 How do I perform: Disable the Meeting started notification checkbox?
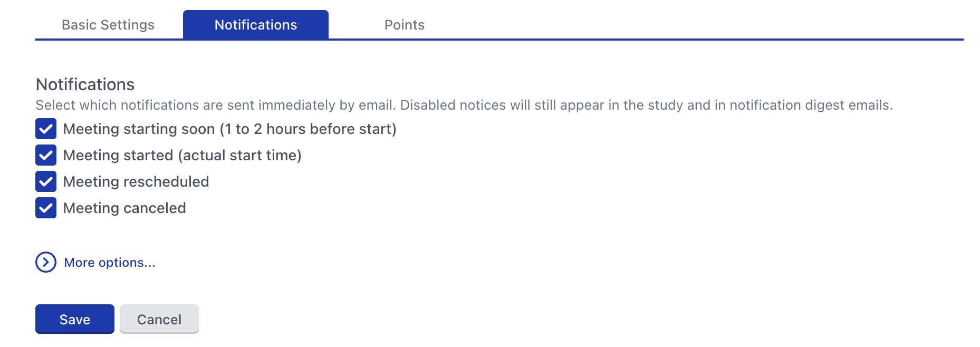pyautogui.click(x=46, y=155)
